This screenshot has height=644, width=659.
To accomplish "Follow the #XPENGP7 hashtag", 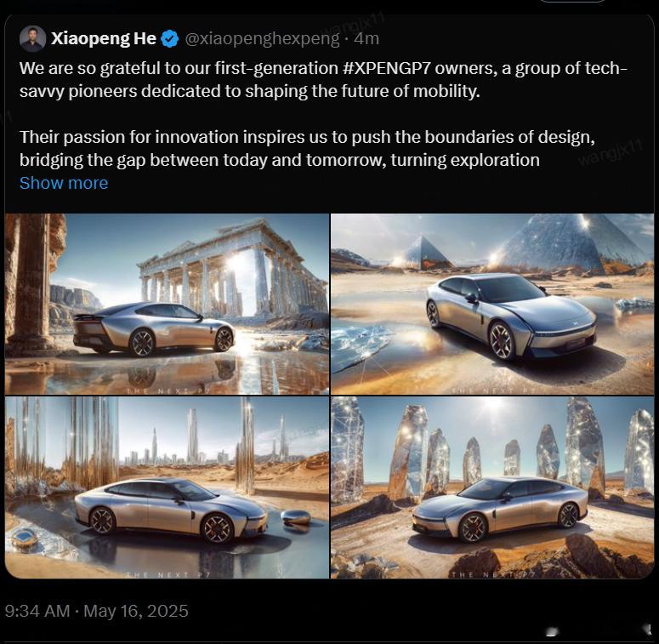I will click(x=387, y=68).
